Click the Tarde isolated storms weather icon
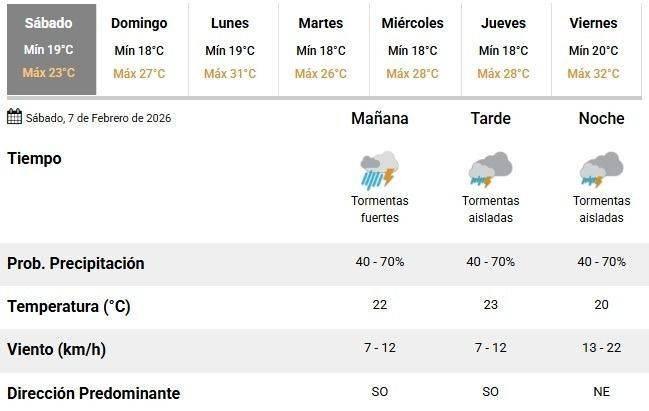The height and width of the screenshot is (411, 649). coord(490,170)
